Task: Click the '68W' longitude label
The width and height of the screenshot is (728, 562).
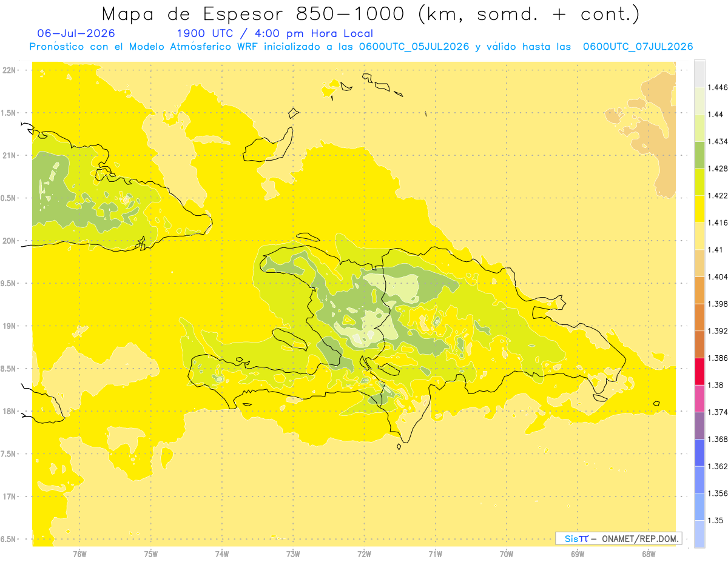Action: [649, 553]
